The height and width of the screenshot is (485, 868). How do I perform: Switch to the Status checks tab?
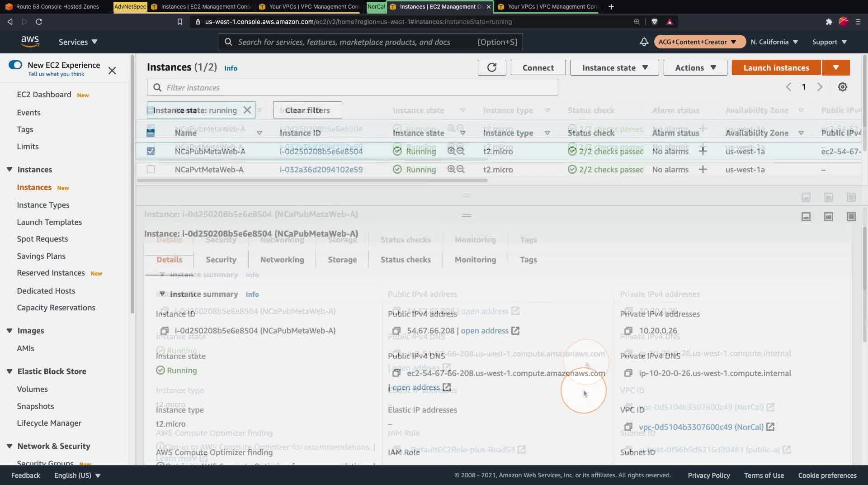pyautogui.click(x=406, y=259)
